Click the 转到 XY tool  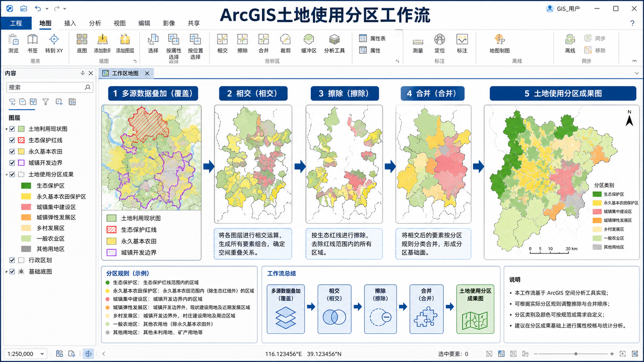(54, 43)
